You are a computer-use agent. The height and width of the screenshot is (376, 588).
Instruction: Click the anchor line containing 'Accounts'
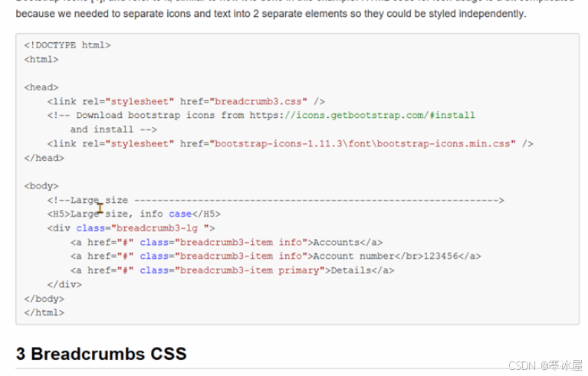coord(226,243)
